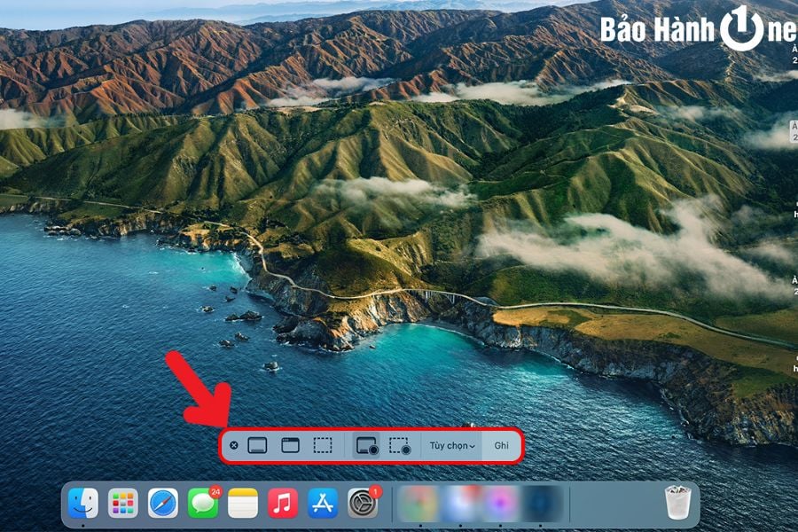Open Launchpad from the Dock
This screenshot has width=798, height=532.
[x=123, y=504]
